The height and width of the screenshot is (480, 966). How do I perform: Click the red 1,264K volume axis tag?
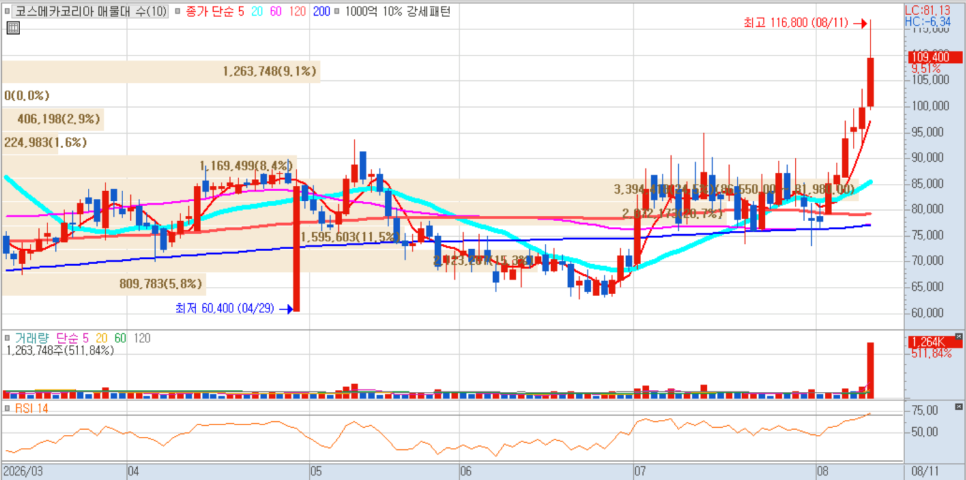(936, 342)
